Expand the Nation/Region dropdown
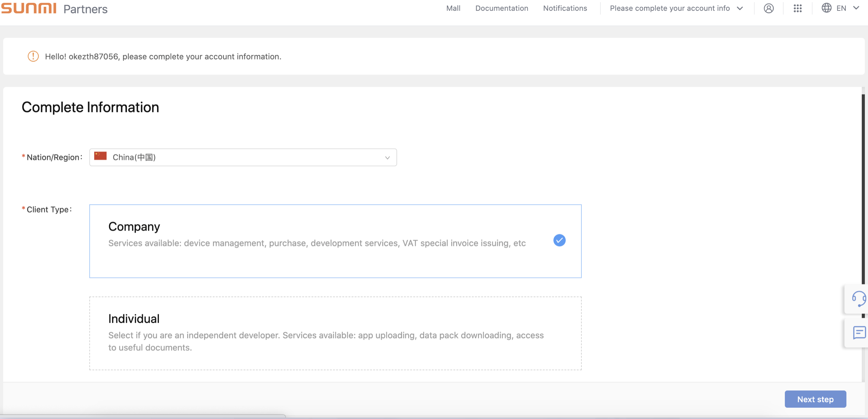This screenshot has width=868, height=419. 243,157
